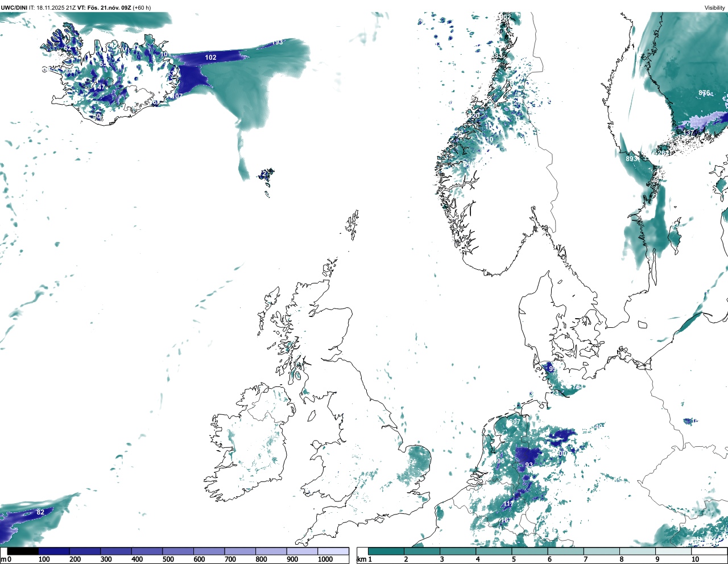This screenshot has width=728, height=564.
Task: Click the '100' tick label on meter legend
Action: (x=44, y=559)
